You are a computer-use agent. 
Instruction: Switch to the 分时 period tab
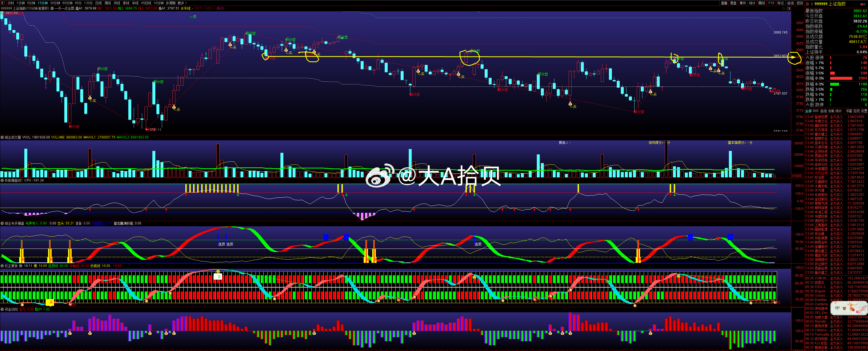pos(11,3)
